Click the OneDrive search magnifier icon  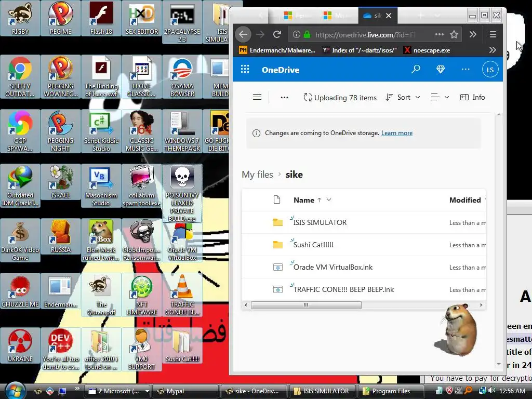pyautogui.click(x=416, y=70)
